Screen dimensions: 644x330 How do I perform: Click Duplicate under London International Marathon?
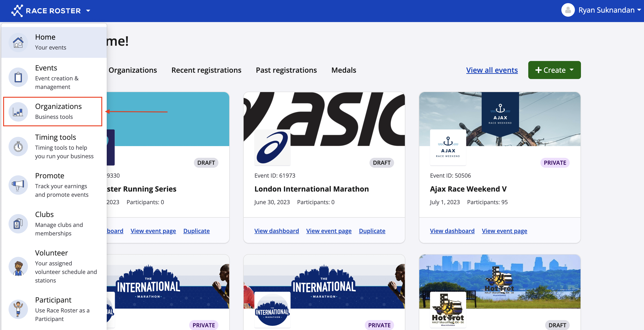[x=372, y=231]
